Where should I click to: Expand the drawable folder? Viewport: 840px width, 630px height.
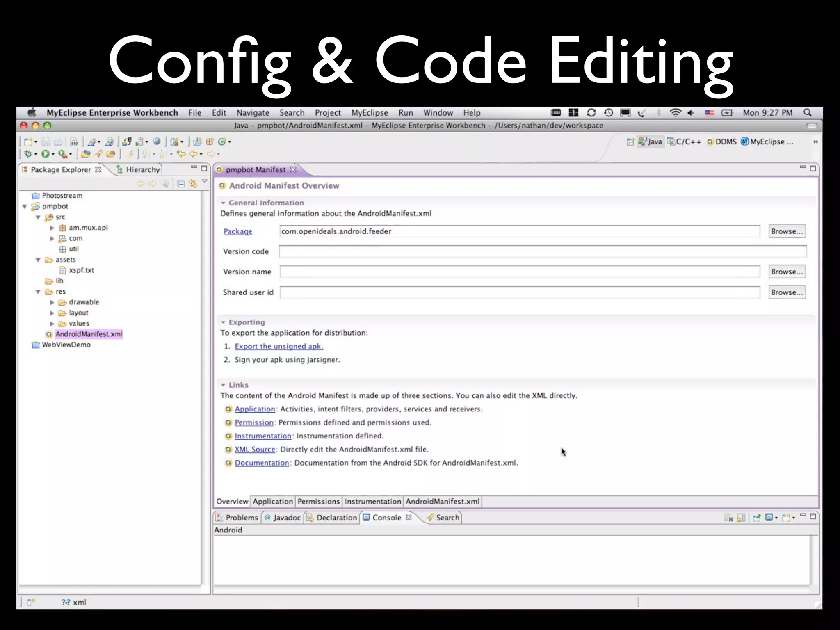(x=52, y=302)
